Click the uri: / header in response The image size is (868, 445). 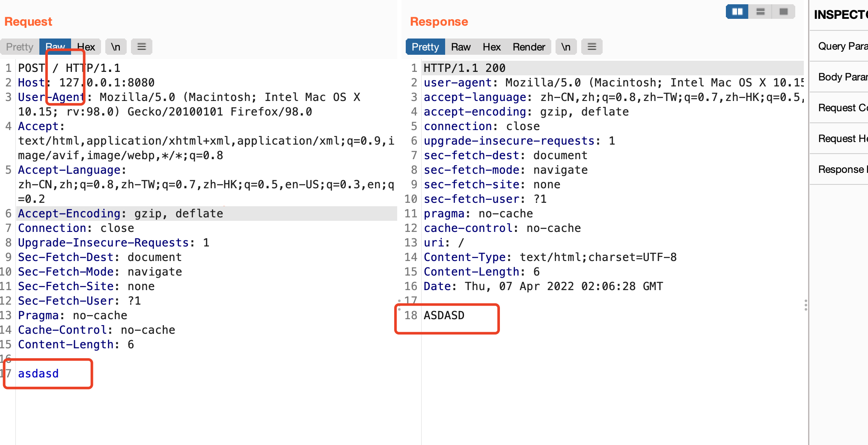(x=444, y=243)
